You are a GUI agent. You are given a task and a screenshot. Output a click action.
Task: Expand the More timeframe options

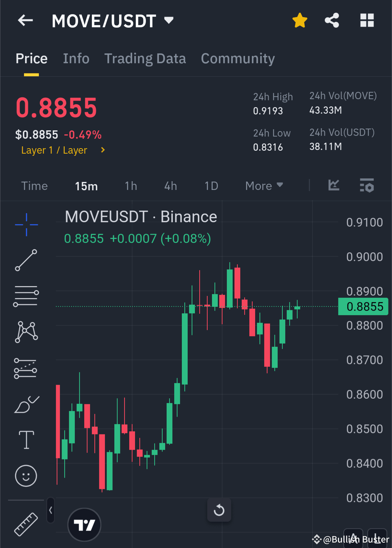tap(264, 186)
